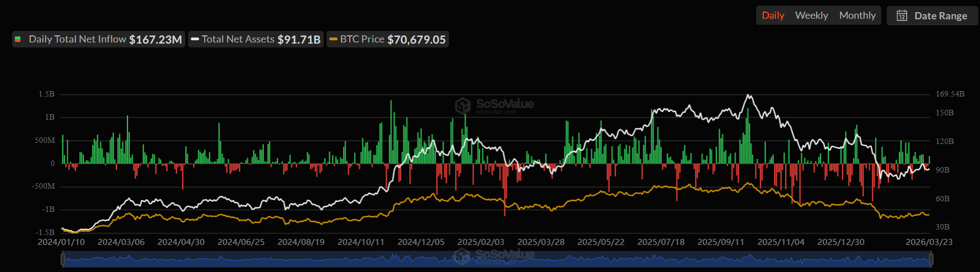This screenshot has width=980, height=272.
Task: Click the 2025/11/04 x-axis date label
Action: [x=781, y=242]
